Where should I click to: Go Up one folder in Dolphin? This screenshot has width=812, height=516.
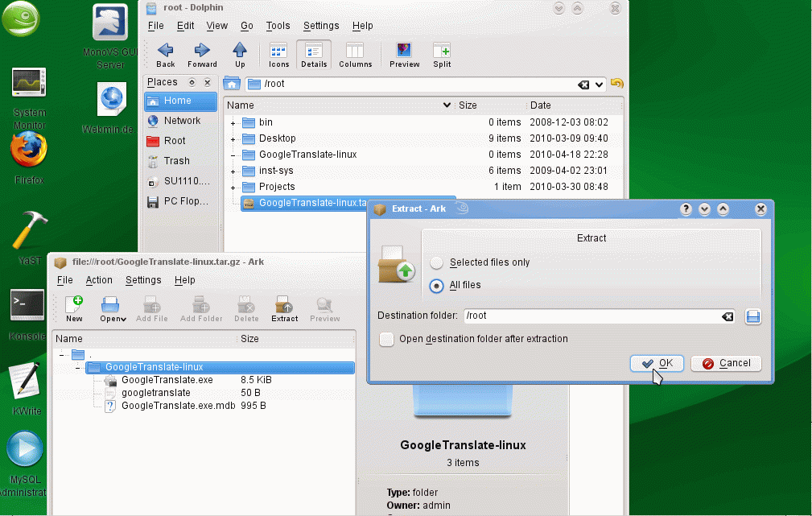pyautogui.click(x=240, y=55)
